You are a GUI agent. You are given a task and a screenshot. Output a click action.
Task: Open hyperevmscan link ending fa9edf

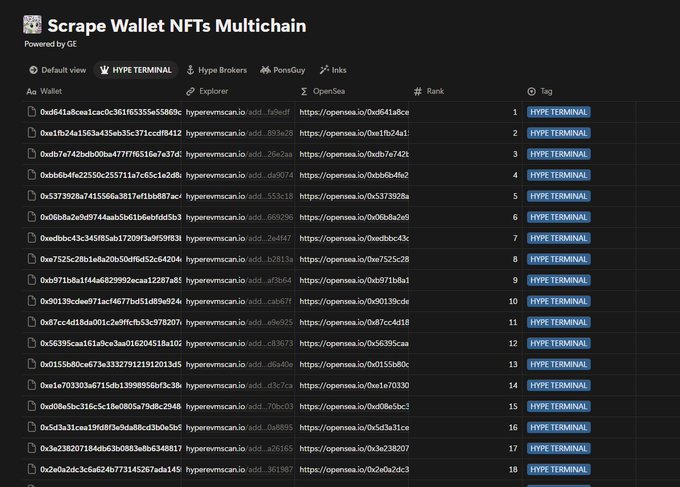tap(238, 112)
